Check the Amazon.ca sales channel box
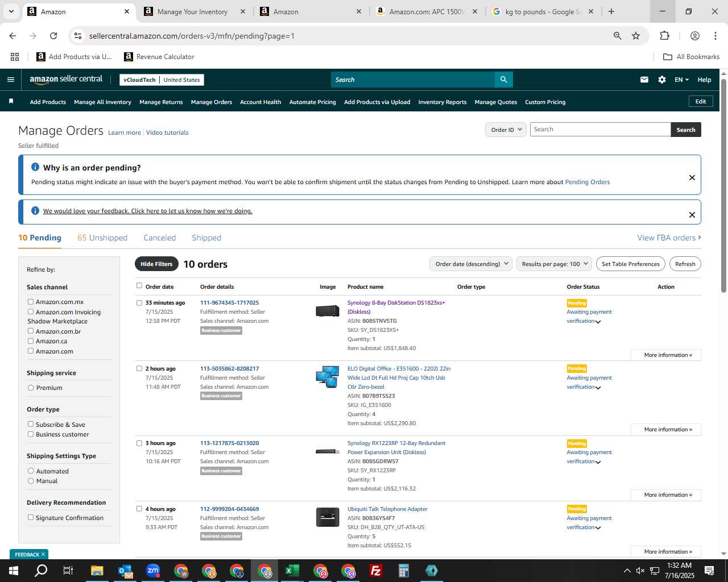This screenshot has height=582, width=728. [31, 341]
